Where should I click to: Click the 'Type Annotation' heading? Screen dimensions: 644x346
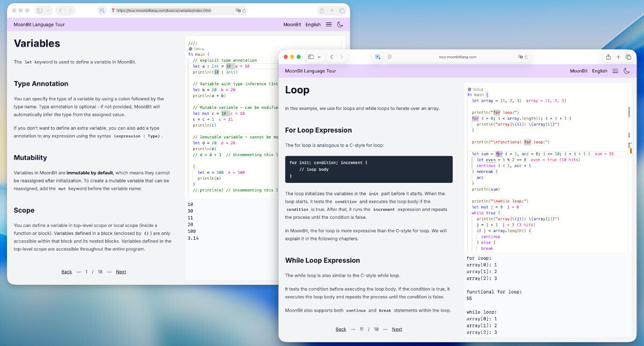(x=41, y=84)
